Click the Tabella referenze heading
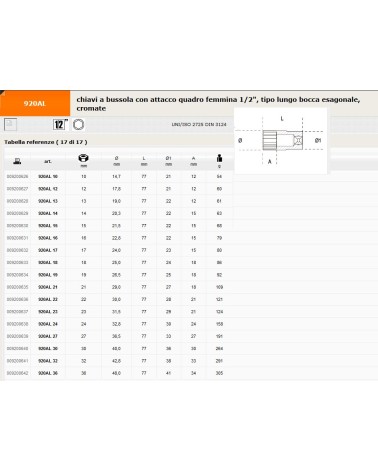 tap(46, 142)
